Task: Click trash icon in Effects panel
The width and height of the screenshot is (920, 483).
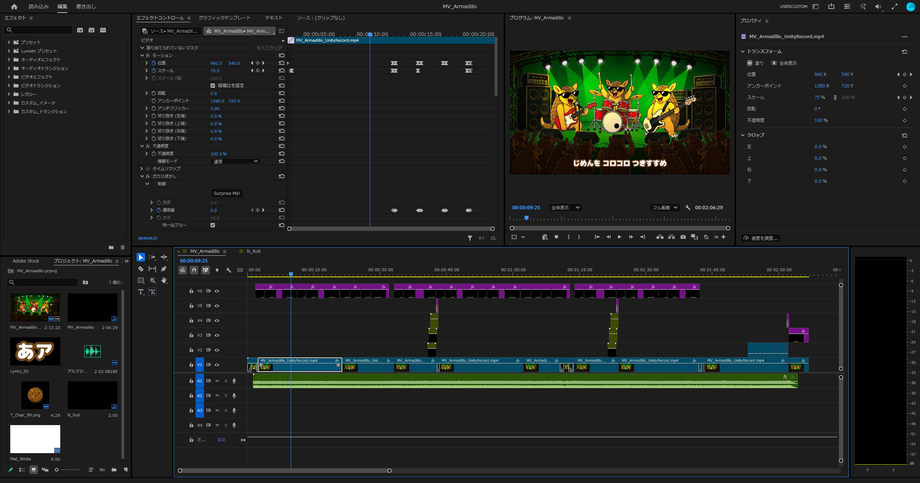Action: (x=123, y=248)
